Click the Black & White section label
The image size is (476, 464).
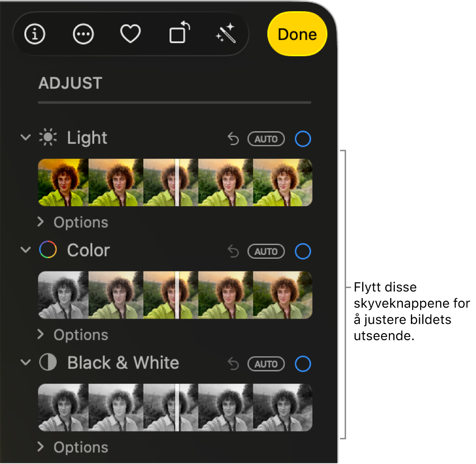point(123,363)
